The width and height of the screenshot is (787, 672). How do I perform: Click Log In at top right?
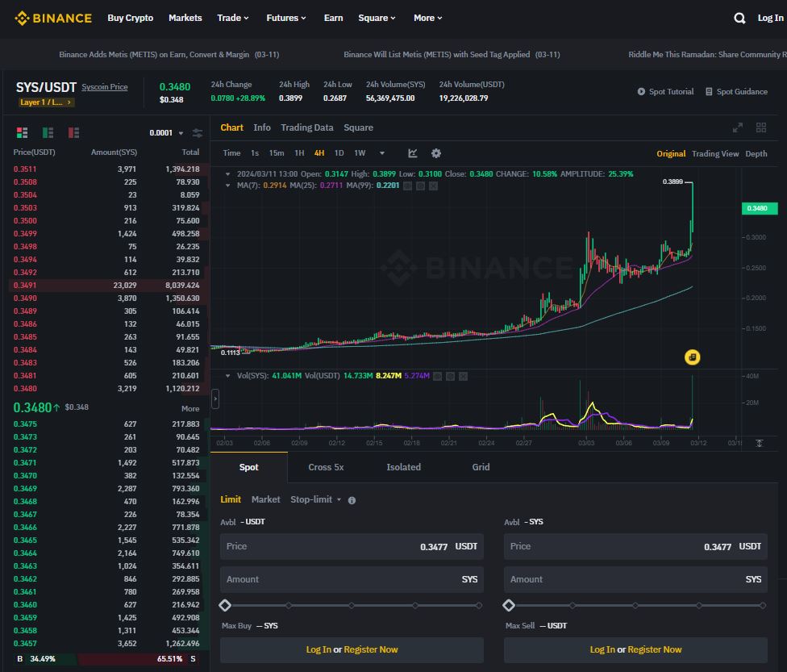770,18
